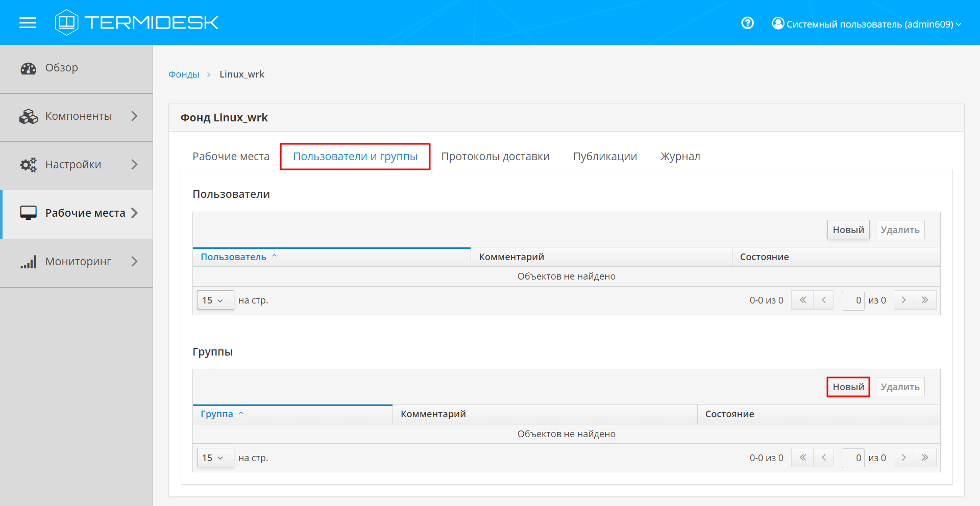Open the help question mark icon
The image size is (980, 506).
tap(747, 23)
